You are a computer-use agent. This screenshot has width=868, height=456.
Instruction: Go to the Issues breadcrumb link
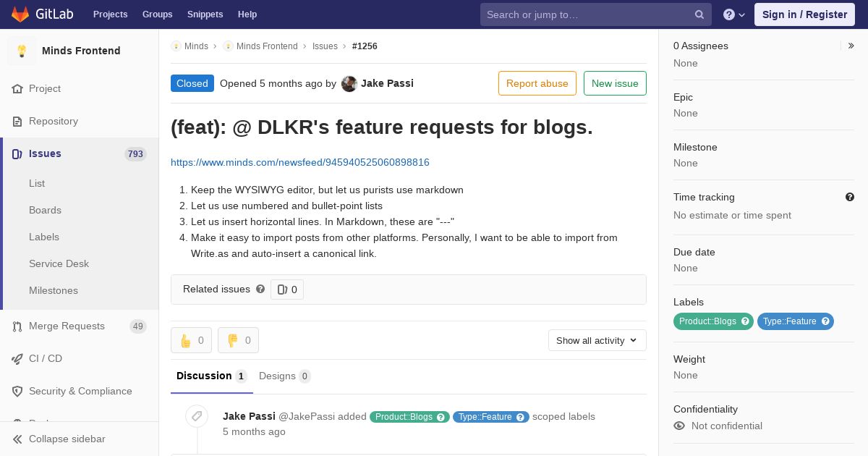pos(325,46)
